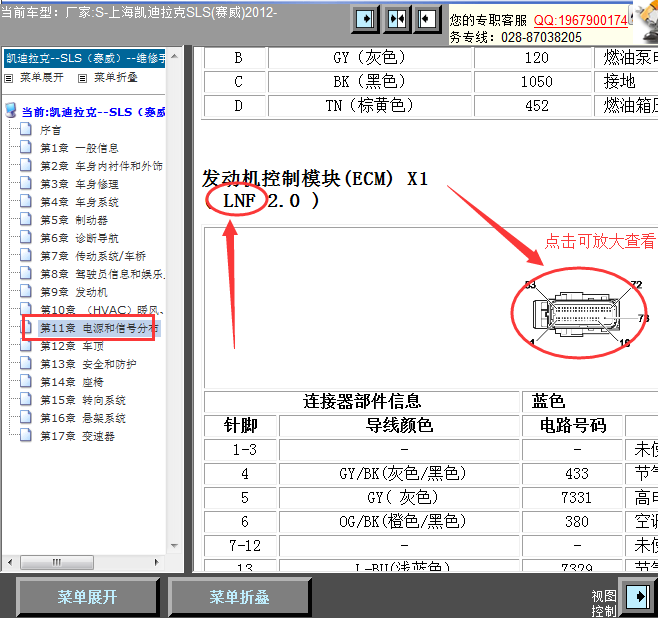Click the 菜单展开 text link in sidebar header
Screen dimensions: 658x618
[42, 78]
